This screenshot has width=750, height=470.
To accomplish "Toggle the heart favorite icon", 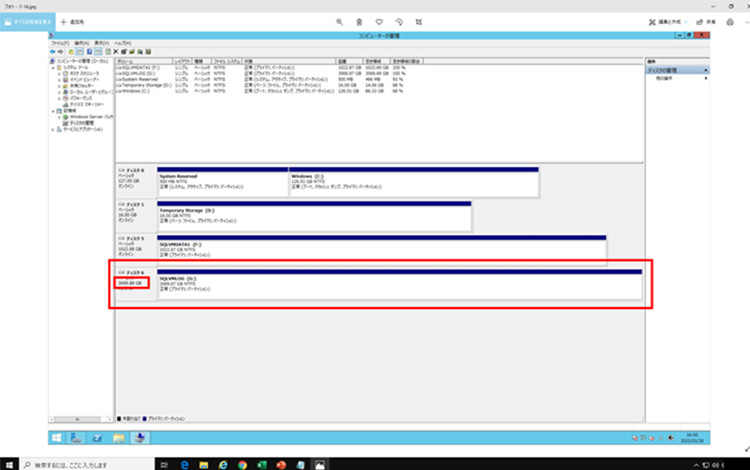I will pyautogui.click(x=379, y=20).
